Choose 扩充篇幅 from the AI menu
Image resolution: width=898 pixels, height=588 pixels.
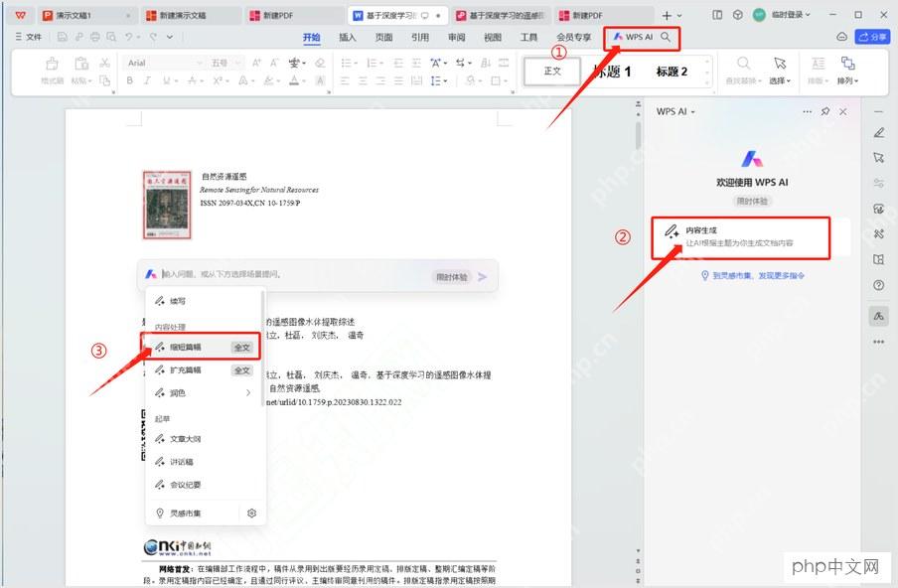click(204, 369)
